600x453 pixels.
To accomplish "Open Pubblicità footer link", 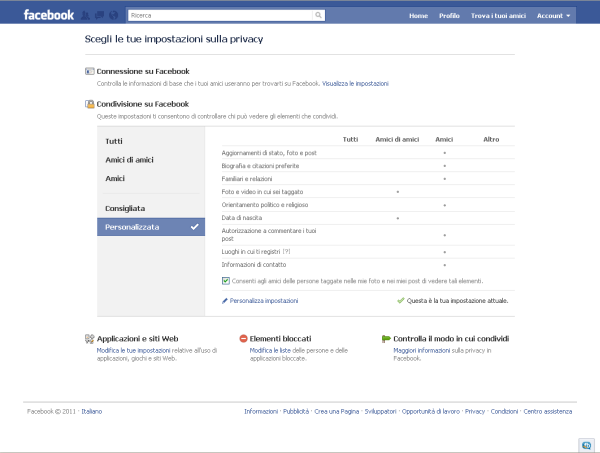I will click(296, 412).
